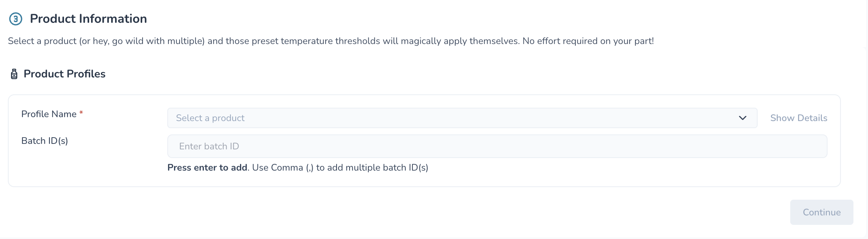Click the preset temperature thresholds description

(331, 41)
